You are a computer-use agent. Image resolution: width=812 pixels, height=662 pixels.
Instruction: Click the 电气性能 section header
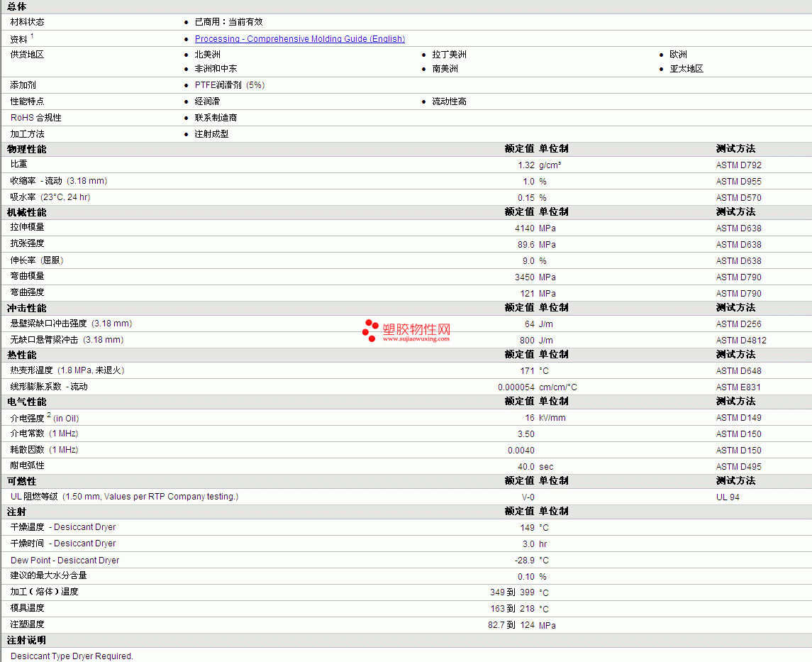coord(27,402)
